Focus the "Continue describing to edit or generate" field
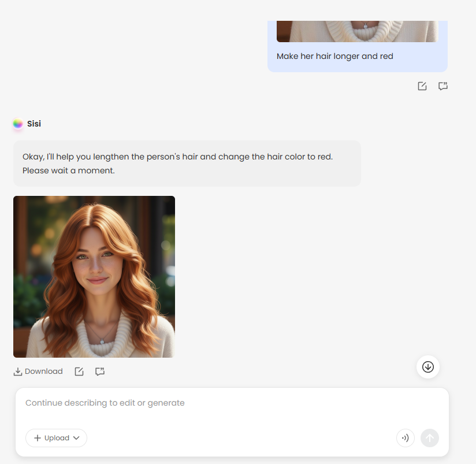The width and height of the screenshot is (476, 464). point(231,403)
